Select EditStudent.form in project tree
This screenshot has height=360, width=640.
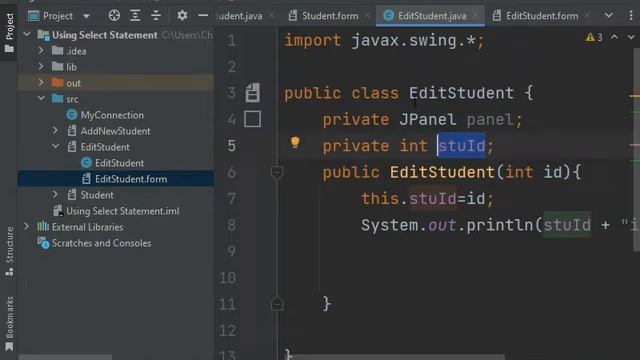(116, 179)
